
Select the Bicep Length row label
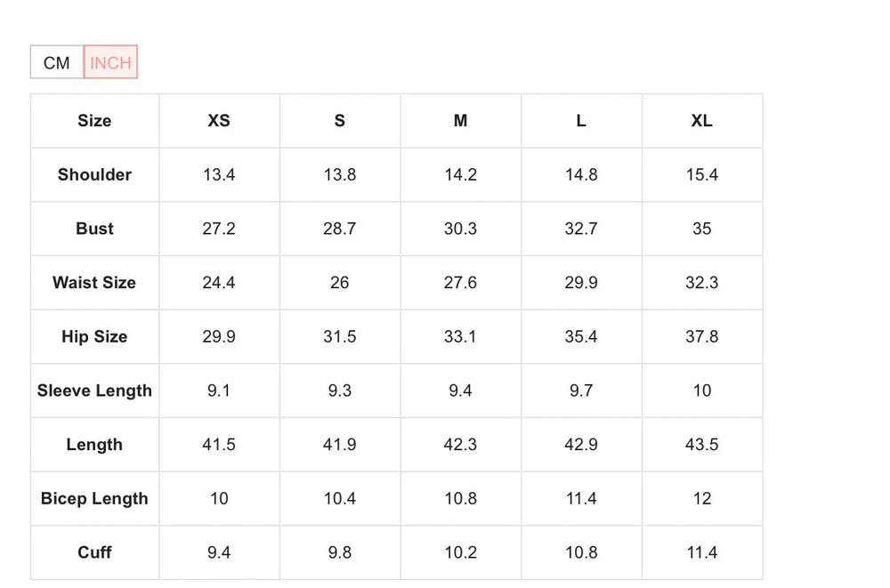(x=94, y=498)
